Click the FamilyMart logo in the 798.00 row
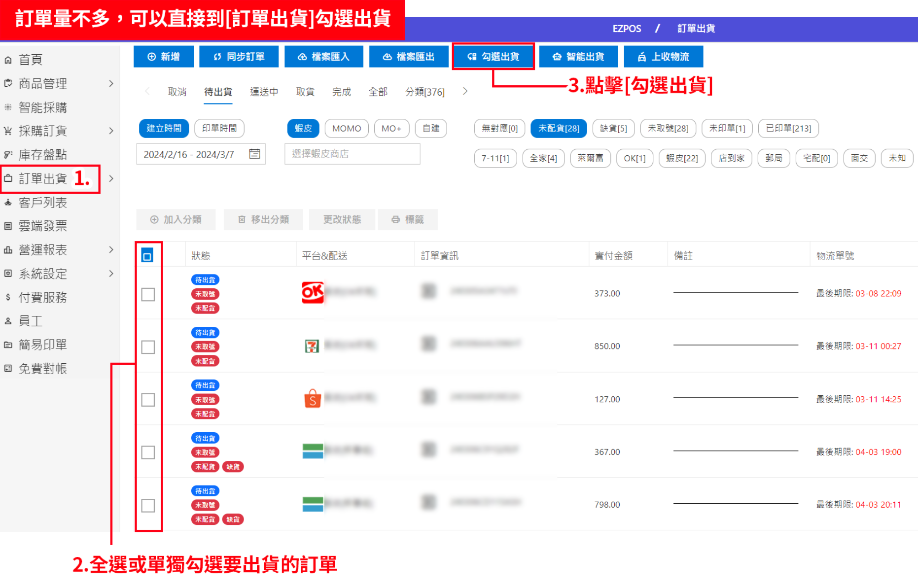 [x=313, y=504]
